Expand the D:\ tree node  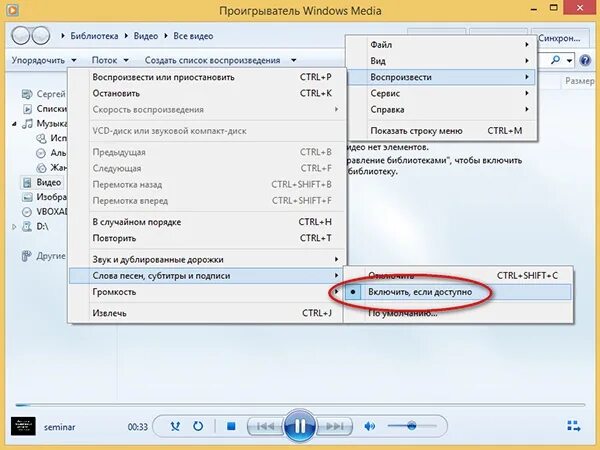click(14, 227)
